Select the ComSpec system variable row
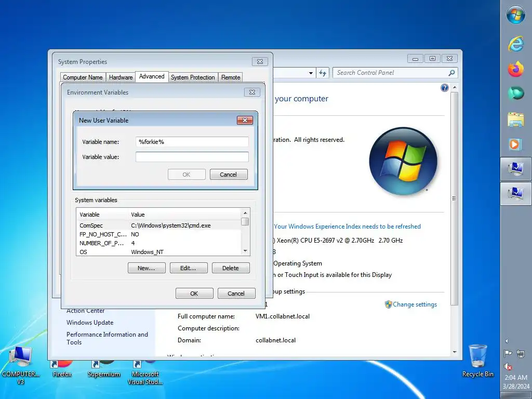 tap(158, 225)
